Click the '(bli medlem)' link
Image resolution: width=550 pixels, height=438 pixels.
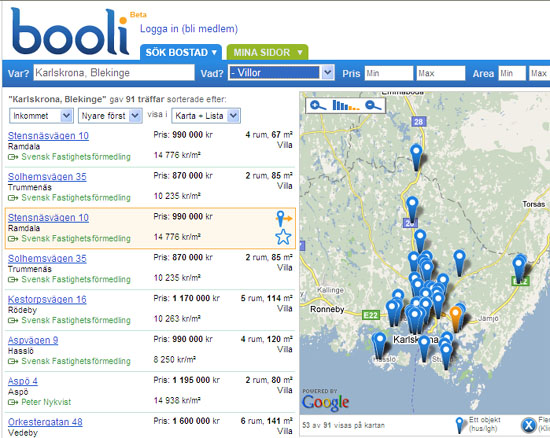(x=210, y=29)
